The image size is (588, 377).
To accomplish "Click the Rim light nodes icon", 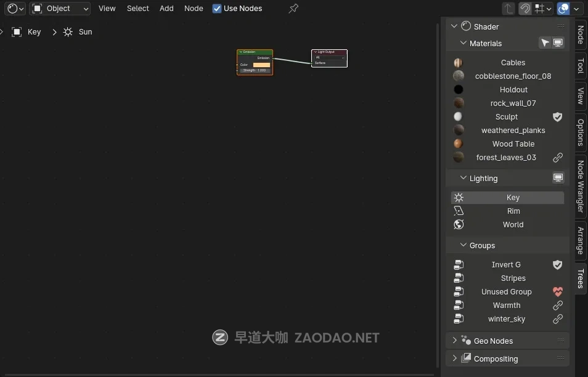I will point(459,211).
